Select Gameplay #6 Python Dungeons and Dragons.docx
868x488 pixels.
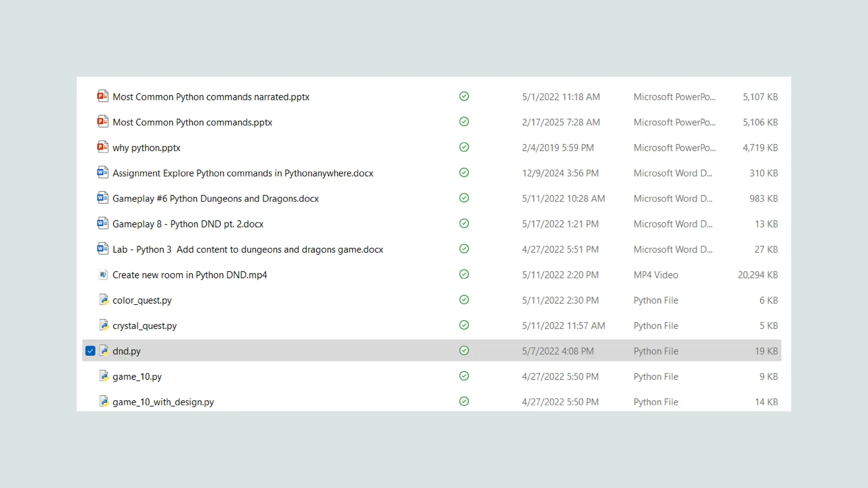click(x=215, y=199)
